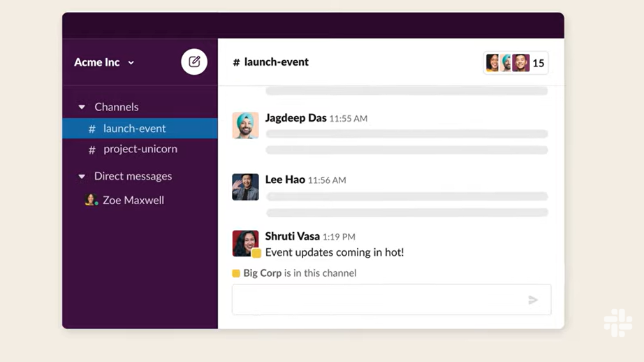Click the Shruti Vasa sender name

click(293, 236)
